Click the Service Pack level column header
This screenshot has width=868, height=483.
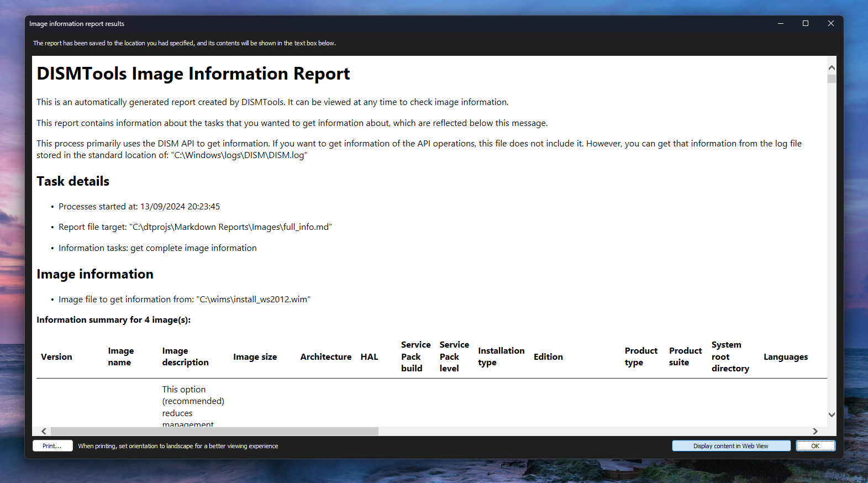point(454,356)
